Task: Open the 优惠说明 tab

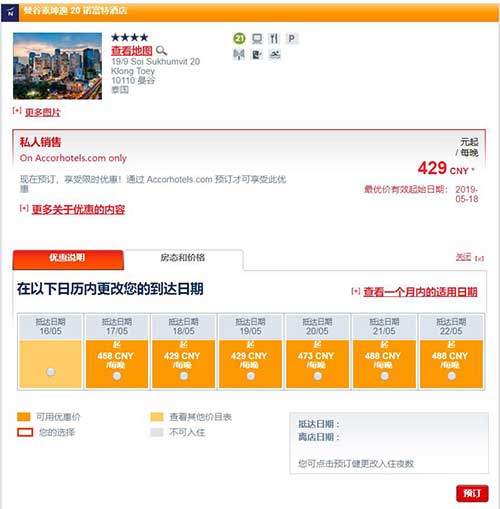Action: (x=68, y=259)
